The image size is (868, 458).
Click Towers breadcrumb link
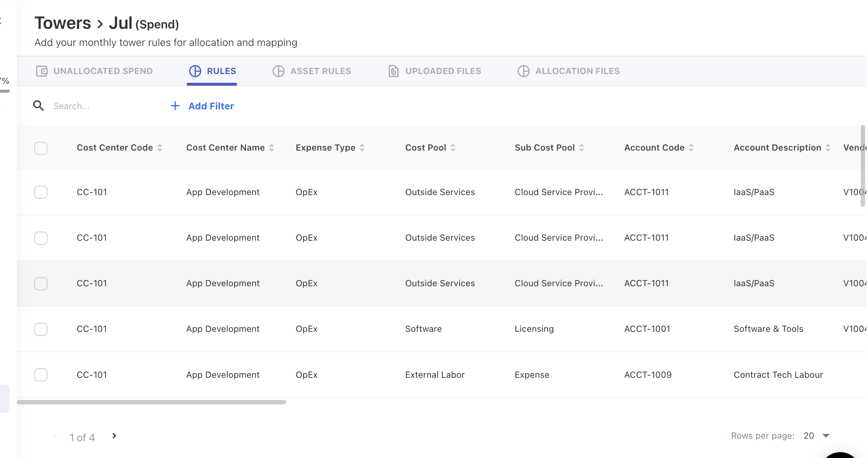(x=63, y=23)
